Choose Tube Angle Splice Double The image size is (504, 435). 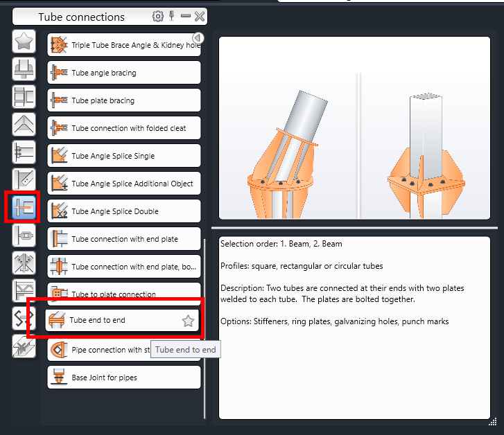124,211
